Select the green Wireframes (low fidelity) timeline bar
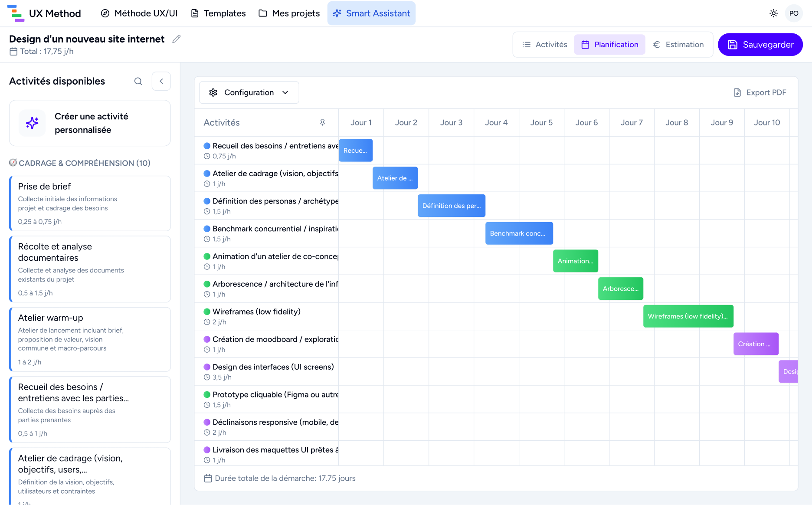Screen dimensions: 812x505 tap(688, 316)
